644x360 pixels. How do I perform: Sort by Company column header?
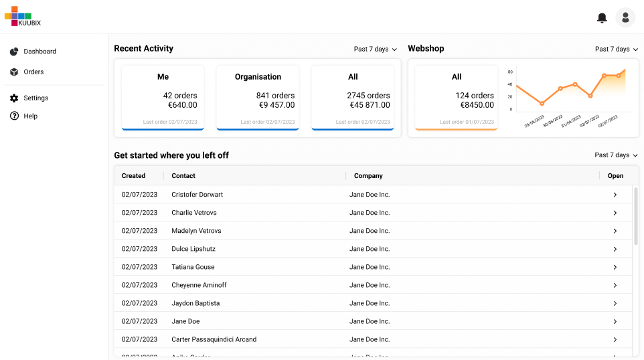pyautogui.click(x=368, y=176)
